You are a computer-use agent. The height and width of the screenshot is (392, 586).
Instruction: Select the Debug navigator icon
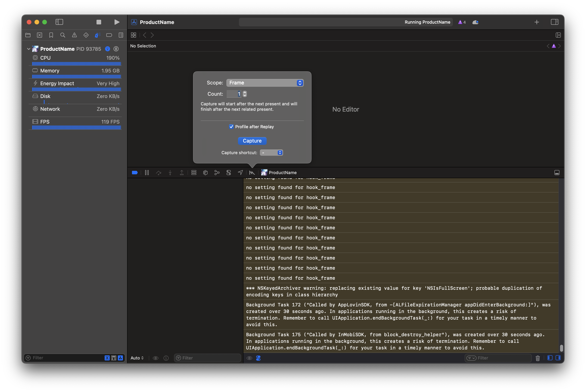tap(97, 35)
